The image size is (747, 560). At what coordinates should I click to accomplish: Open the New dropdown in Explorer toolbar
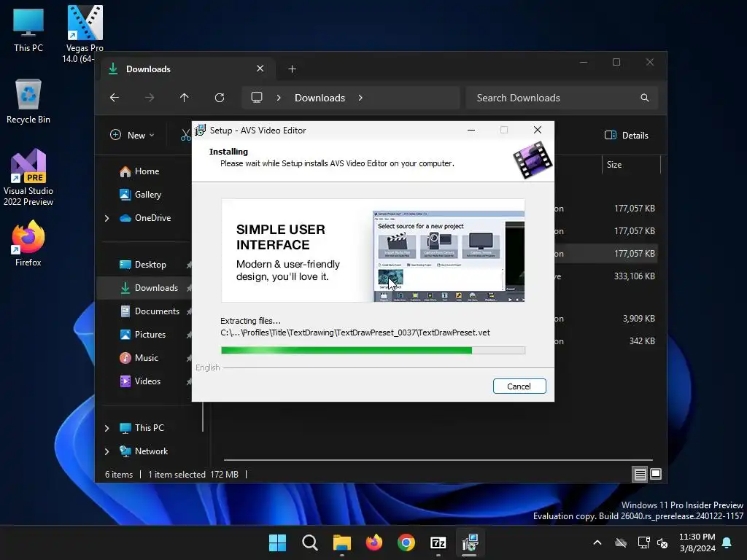pos(132,135)
